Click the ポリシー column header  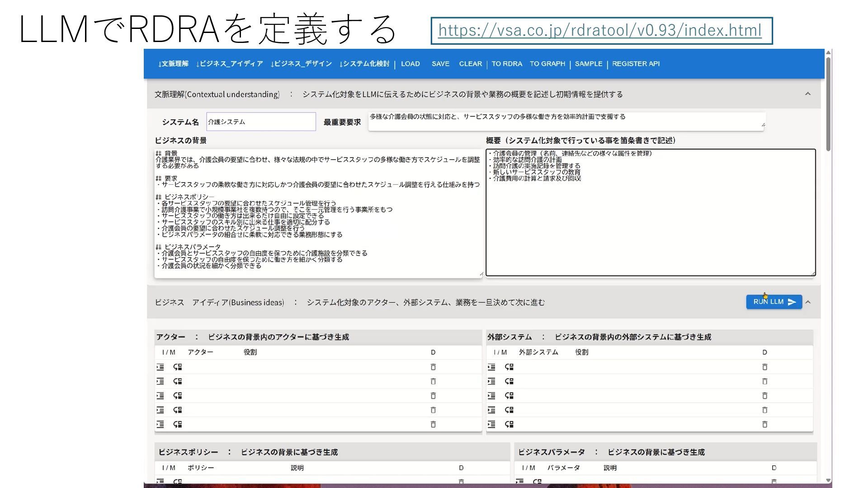pyautogui.click(x=201, y=468)
